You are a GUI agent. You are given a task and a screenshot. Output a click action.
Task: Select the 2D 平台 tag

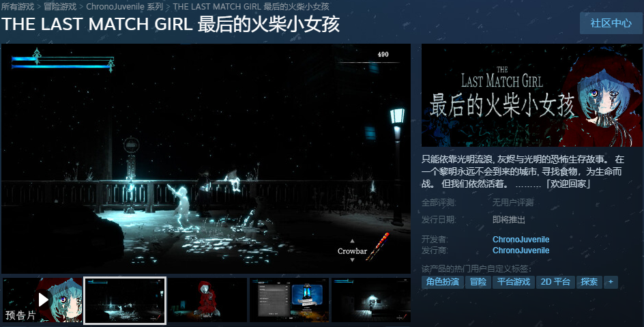[x=555, y=282]
